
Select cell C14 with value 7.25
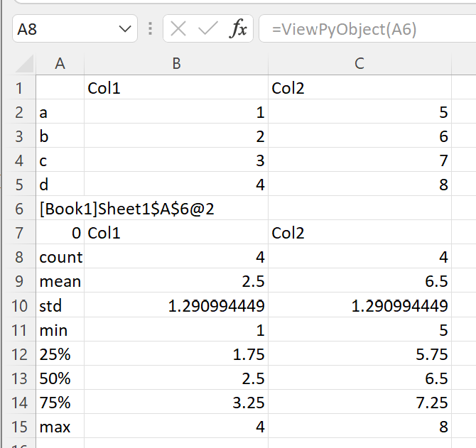pyautogui.click(x=359, y=403)
